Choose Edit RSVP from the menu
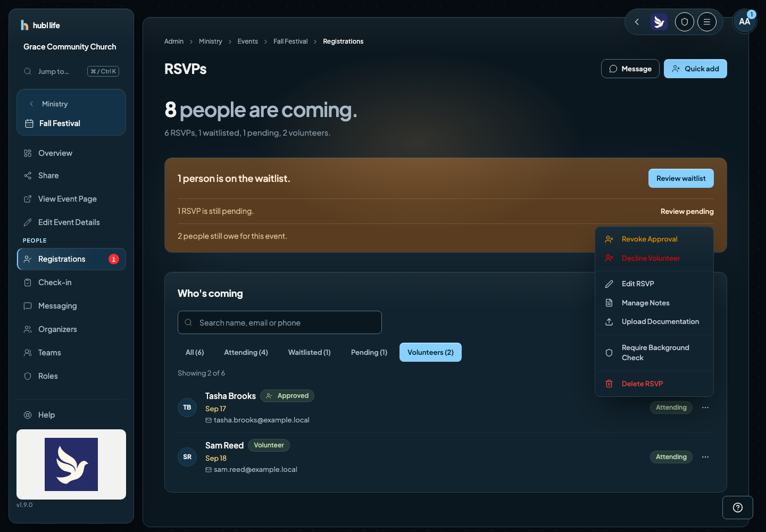Screen dimensions: 766x532 654,284
